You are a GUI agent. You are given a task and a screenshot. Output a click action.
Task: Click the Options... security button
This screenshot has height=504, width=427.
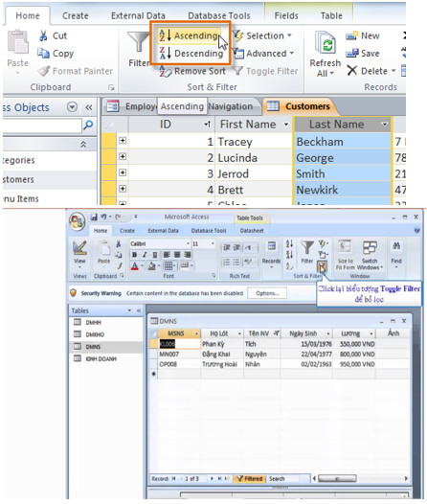click(267, 293)
